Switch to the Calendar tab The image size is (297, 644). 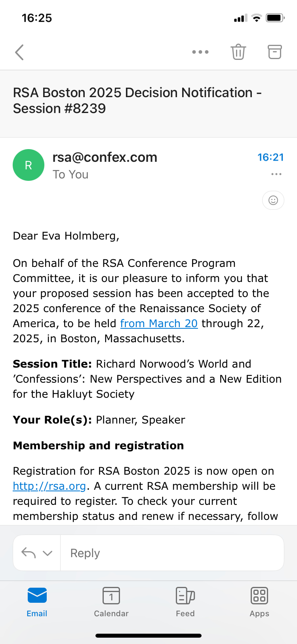point(111,602)
